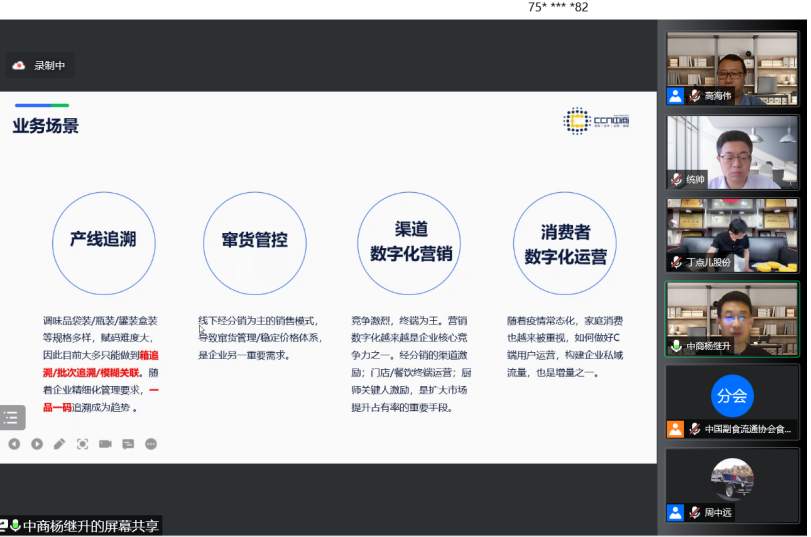Open the more options ellipsis icon
This screenshot has height=537, width=811.
[151, 444]
